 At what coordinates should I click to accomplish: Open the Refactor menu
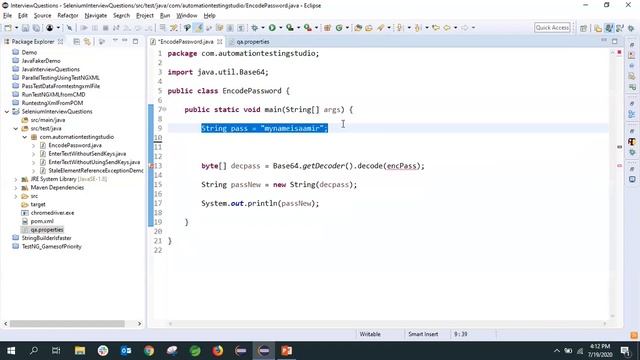[68, 16]
